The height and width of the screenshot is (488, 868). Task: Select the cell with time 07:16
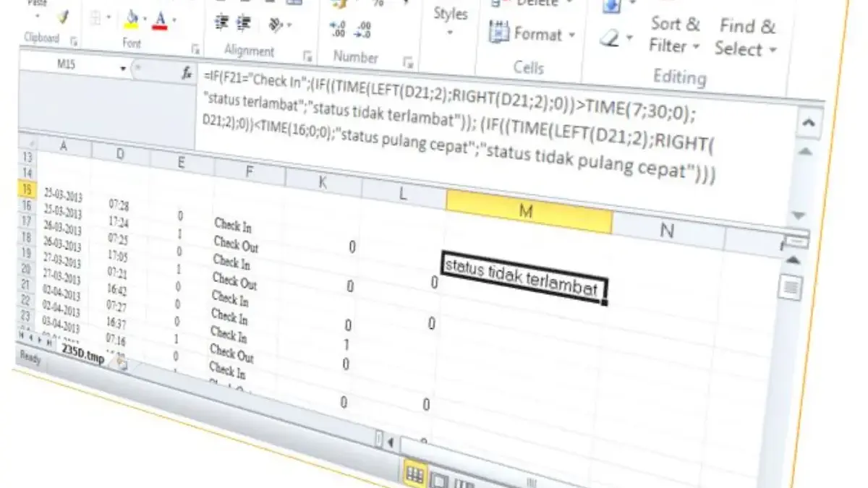coord(115,338)
